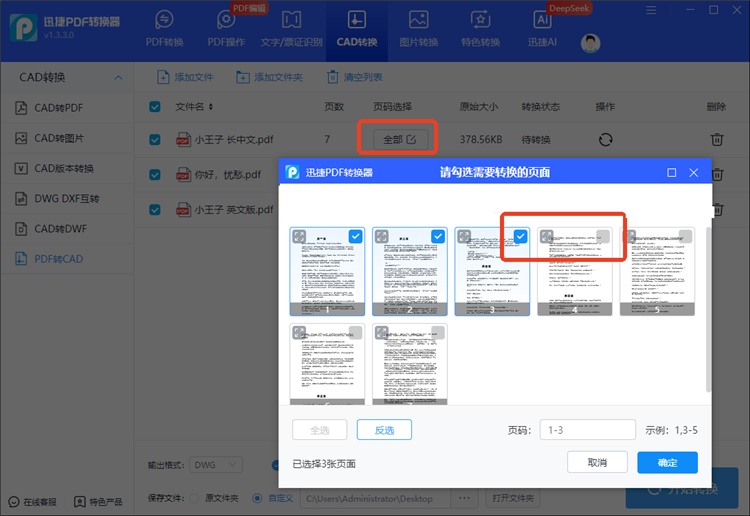Image resolution: width=750 pixels, height=516 pixels.
Task: Click the user avatar icon
Action: point(590,43)
